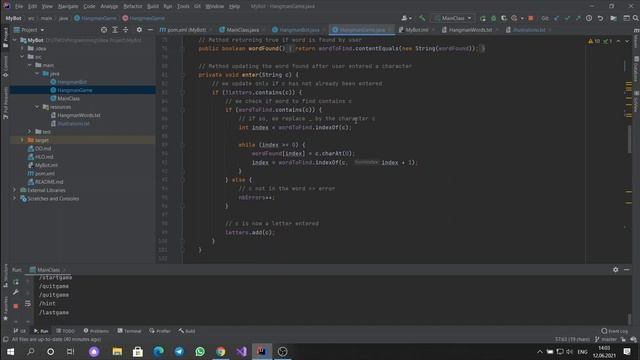Open Search Everywhere magnifier icon
Image resolution: width=640 pixels, height=360 pixels.
[x=636, y=18]
